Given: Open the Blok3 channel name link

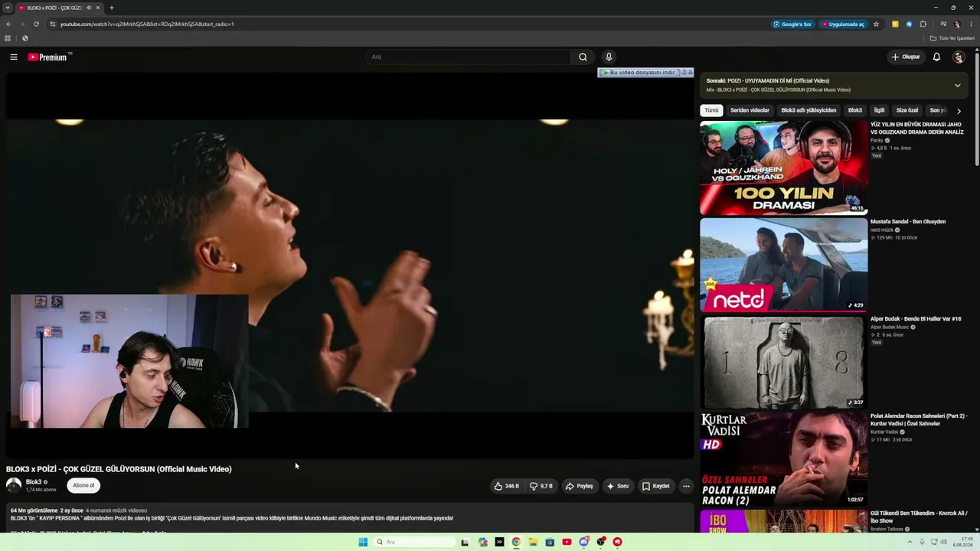Looking at the screenshot, I should [34, 482].
